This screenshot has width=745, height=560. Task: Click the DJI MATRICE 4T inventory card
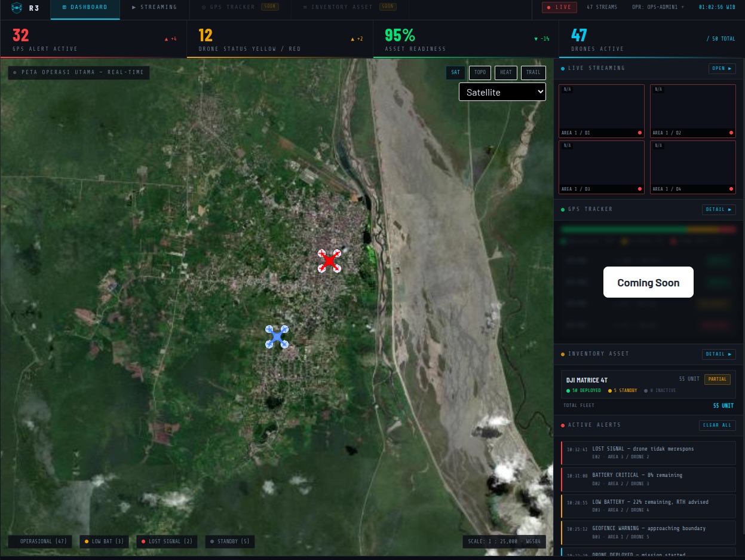coord(648,384)
